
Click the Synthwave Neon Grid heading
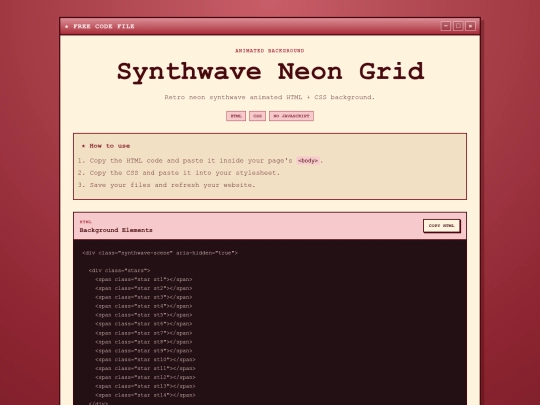(x=270, y=72)
